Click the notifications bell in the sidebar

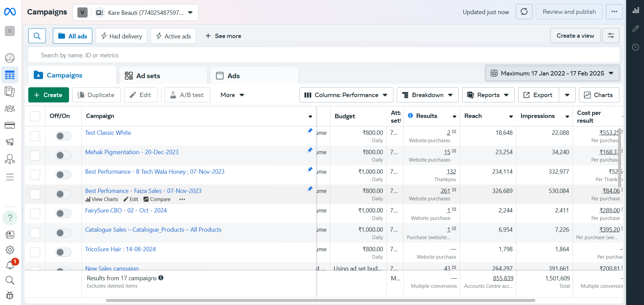click(10, 265)
